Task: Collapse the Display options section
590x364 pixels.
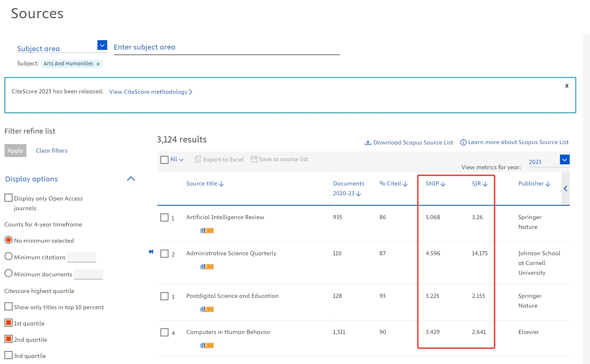Action: click(131, 179)
